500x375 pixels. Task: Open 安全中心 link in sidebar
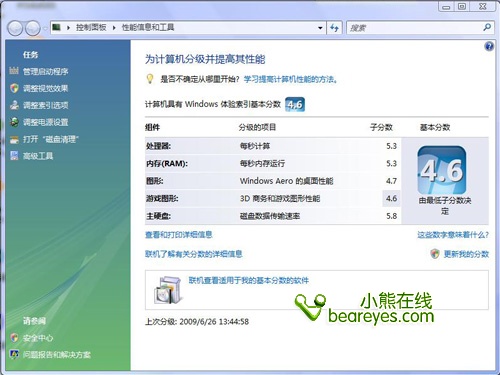pyautogui.click(x=38, y=338)
